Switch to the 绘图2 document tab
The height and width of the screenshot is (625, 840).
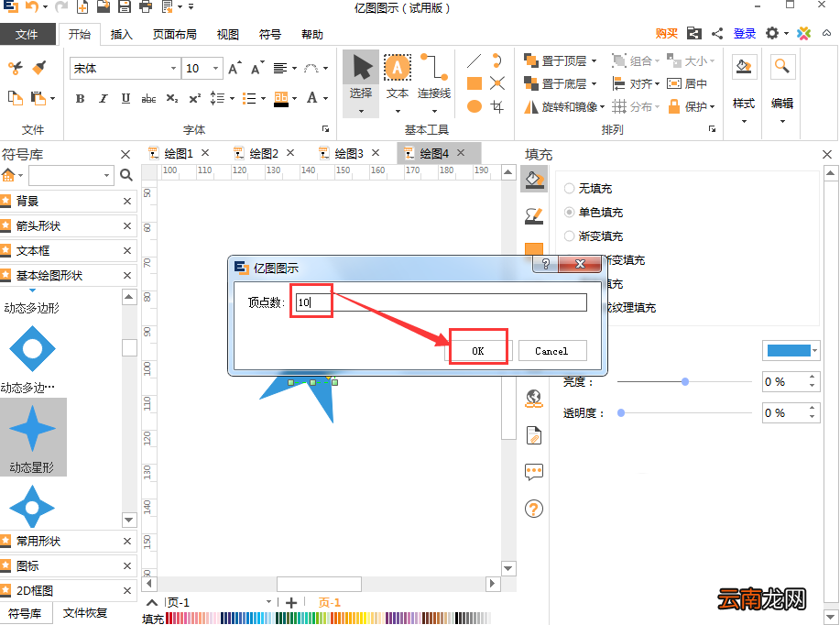(264, 154)
